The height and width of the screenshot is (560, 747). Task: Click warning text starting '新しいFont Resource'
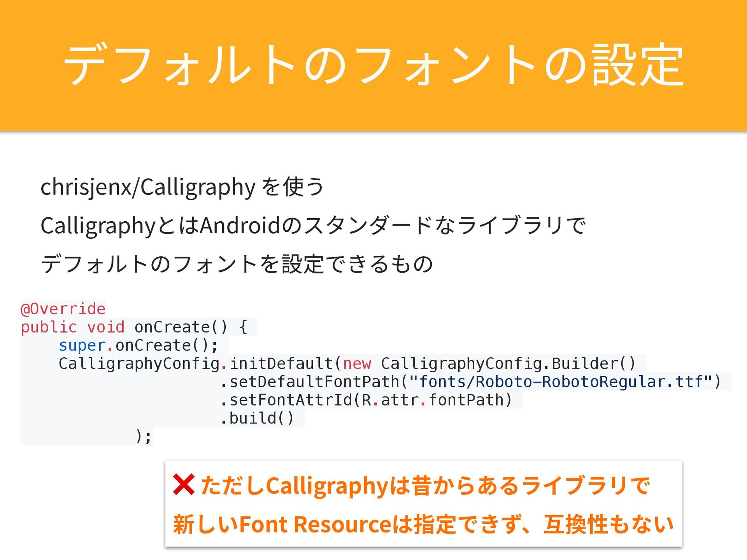[423, 524]
